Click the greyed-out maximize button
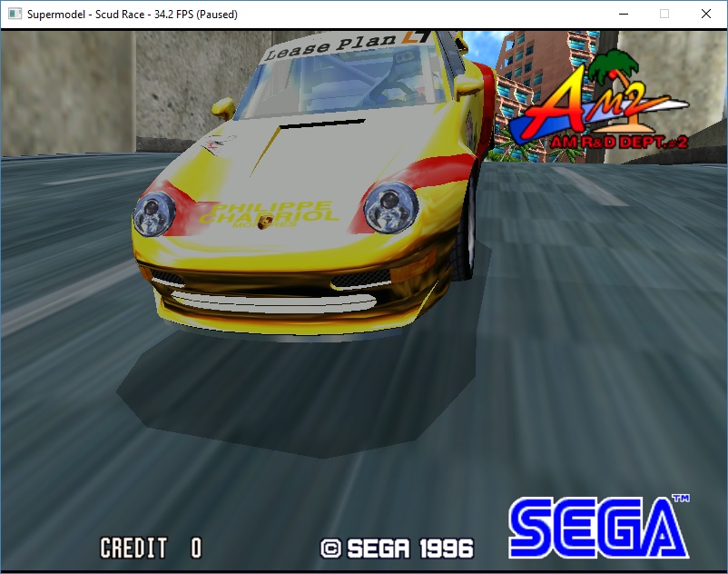This screenshot has width=728, height=574. pyautogui.click(x=664, y=14)
